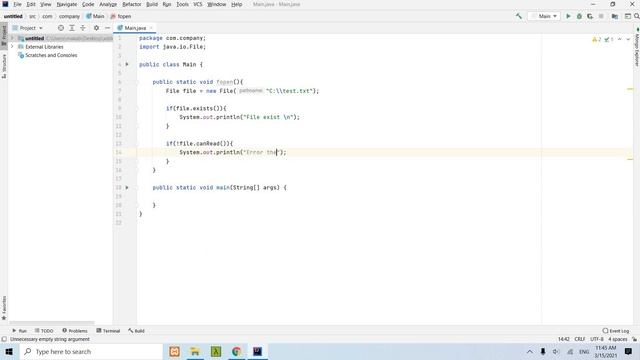Open the Main run configuration dropdown
The height and width of the screenshot is (360, 640).
pyautogui.click(x=544, y=16)
